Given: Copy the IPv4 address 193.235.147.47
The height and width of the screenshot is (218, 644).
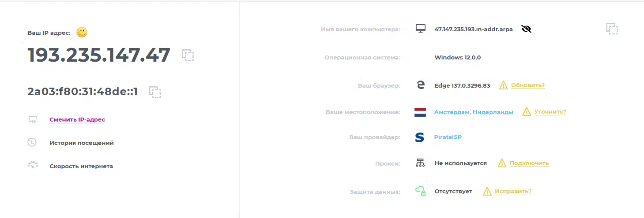Looking at the screenshot, I should coord(188,55).
